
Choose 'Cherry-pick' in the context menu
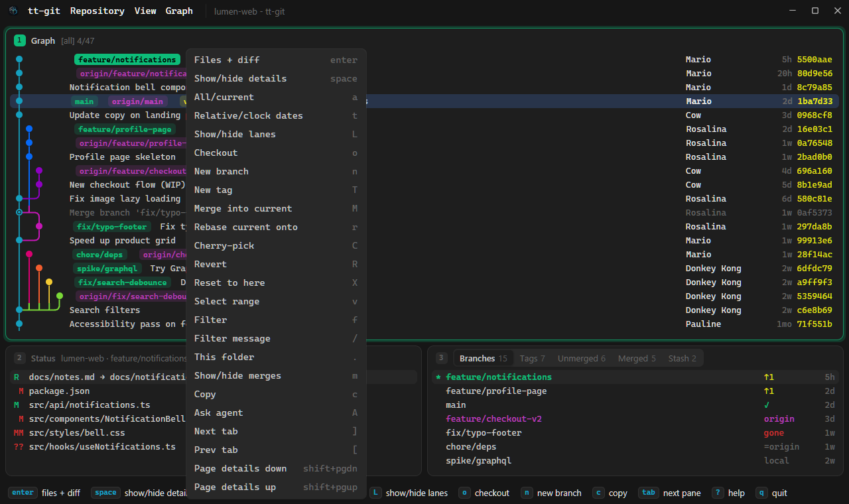coord(276,245)
